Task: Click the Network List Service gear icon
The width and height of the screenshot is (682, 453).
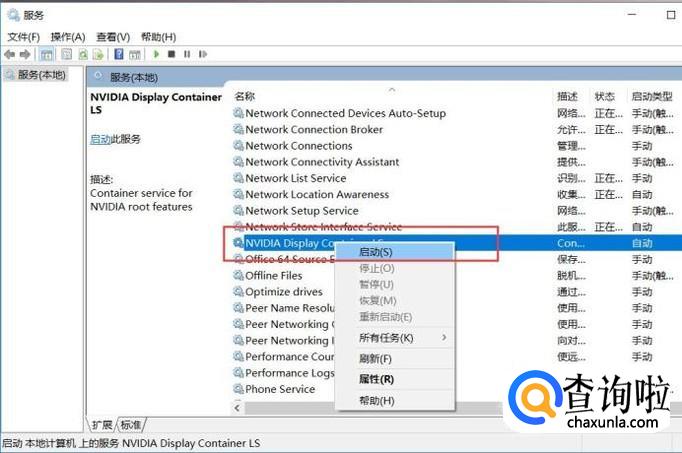Action: click(238, 178)
